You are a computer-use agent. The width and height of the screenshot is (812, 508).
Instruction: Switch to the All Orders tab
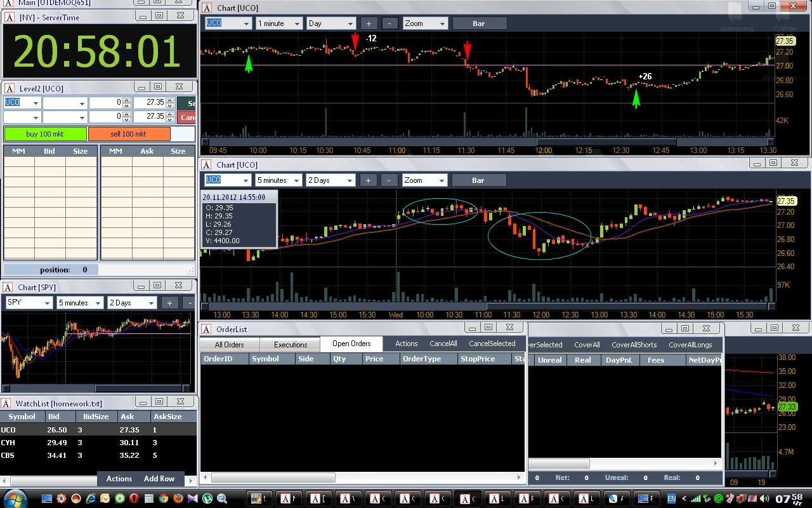click(230, 345)
